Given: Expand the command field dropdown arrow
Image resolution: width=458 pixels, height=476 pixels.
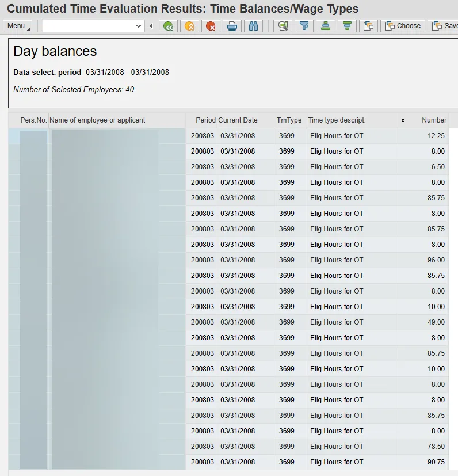Looking at the screenshot, I should point(139,26).
